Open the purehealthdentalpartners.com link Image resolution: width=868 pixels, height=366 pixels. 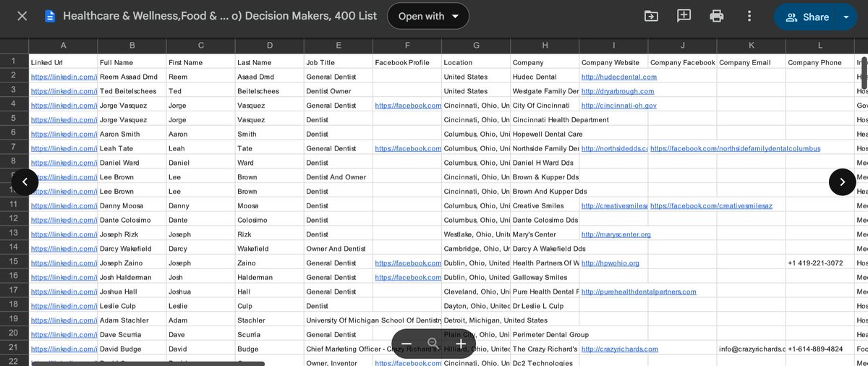[x=639, y=291]
